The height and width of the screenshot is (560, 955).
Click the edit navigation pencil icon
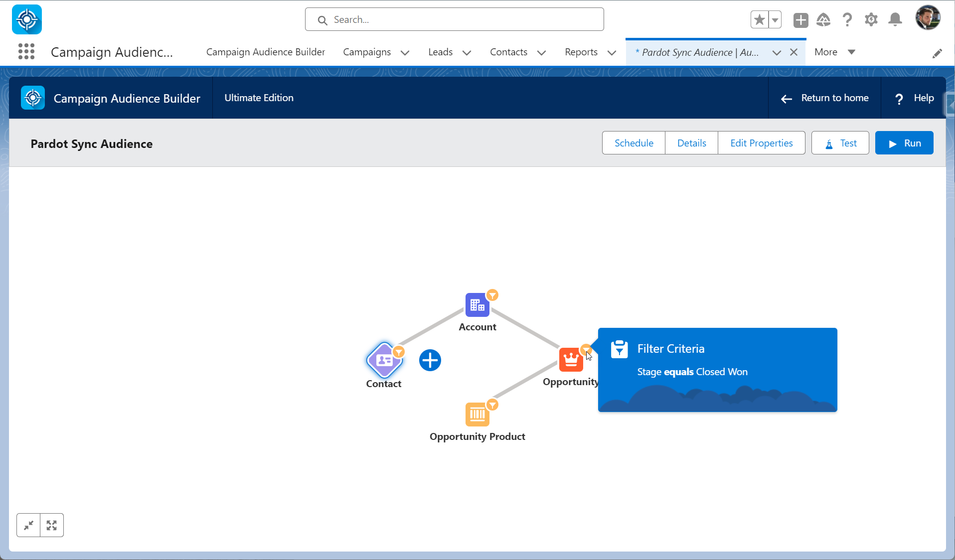937,53
